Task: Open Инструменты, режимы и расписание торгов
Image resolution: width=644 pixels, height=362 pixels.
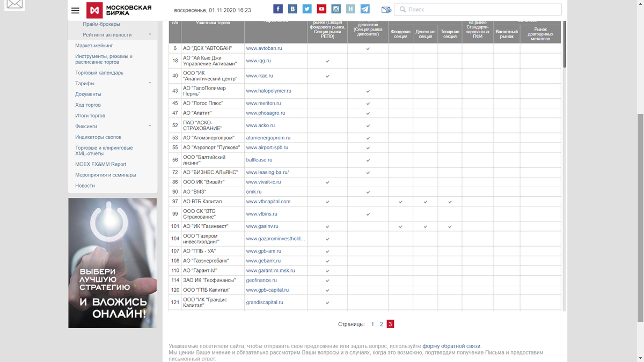Action: tap(104, 59)
